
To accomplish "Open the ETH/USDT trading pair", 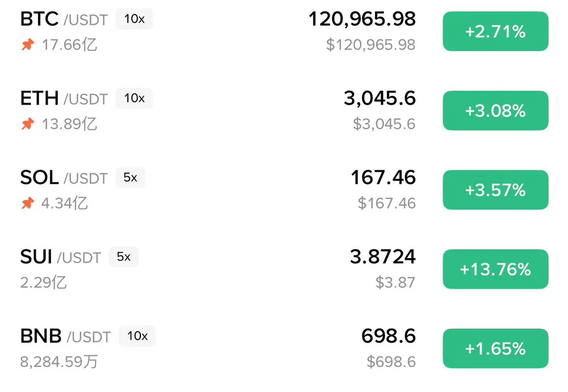I will click(x=64, y=98).
